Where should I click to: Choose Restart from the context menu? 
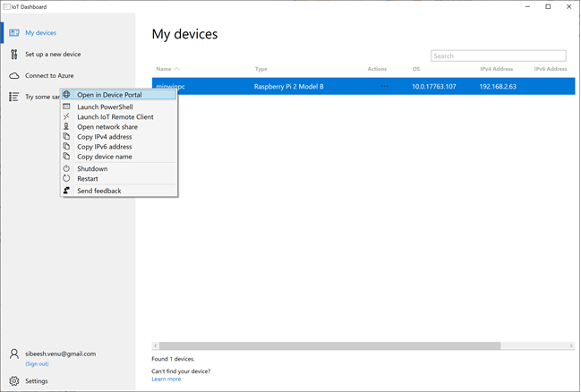coord(118,179)
